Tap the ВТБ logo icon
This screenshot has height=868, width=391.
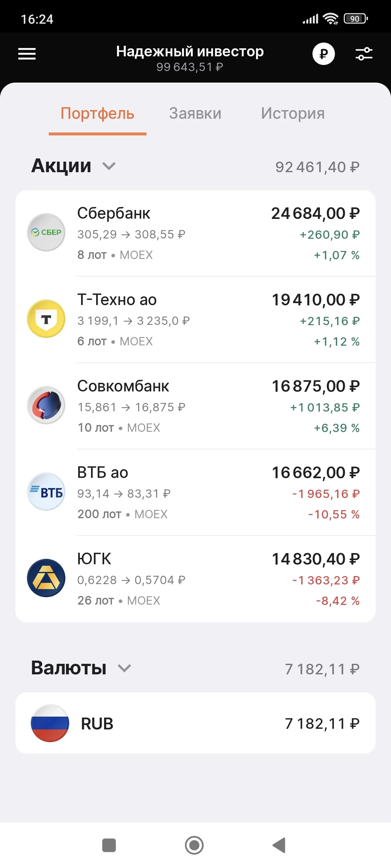pyautogui.click(x=46, y=492)
